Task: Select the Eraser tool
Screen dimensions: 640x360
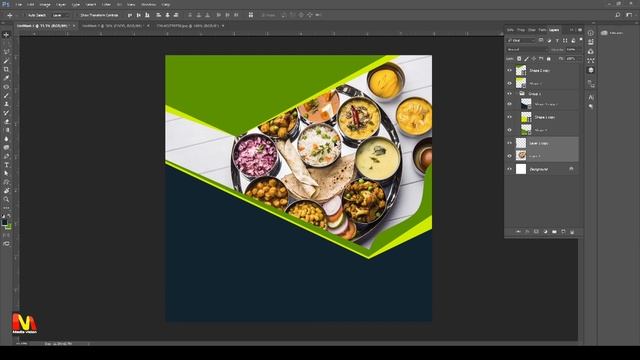Action: coord(6,122)
